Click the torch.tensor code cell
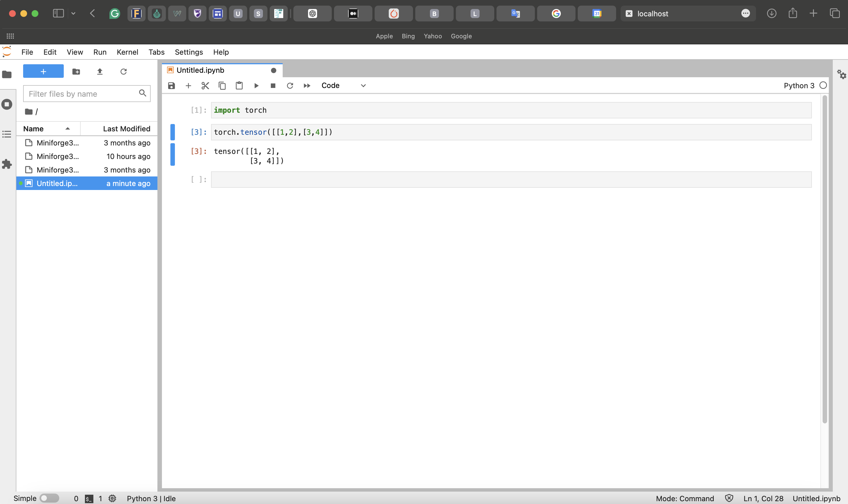Viewport: 848px width, 504px height. click(x=511, y=132)
